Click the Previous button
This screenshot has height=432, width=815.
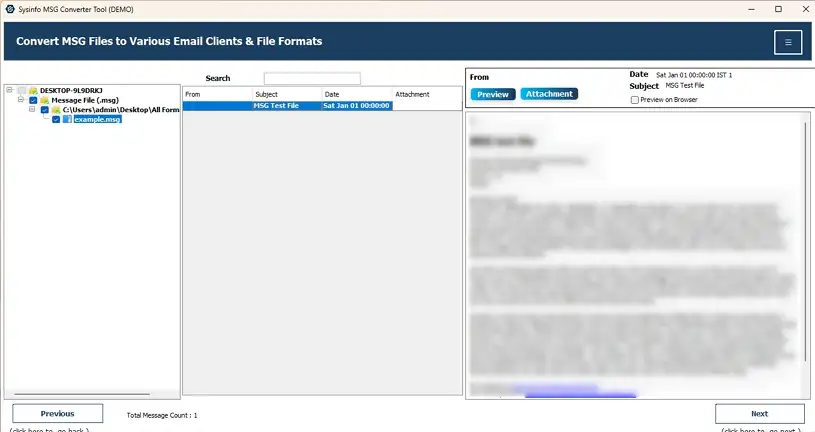point(58,414)
